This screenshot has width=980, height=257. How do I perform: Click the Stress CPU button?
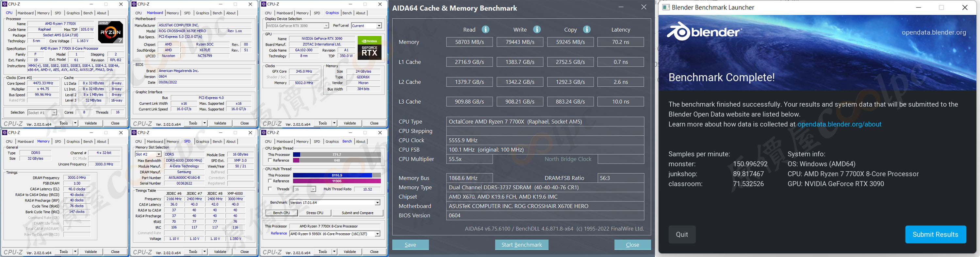(315, 213)
